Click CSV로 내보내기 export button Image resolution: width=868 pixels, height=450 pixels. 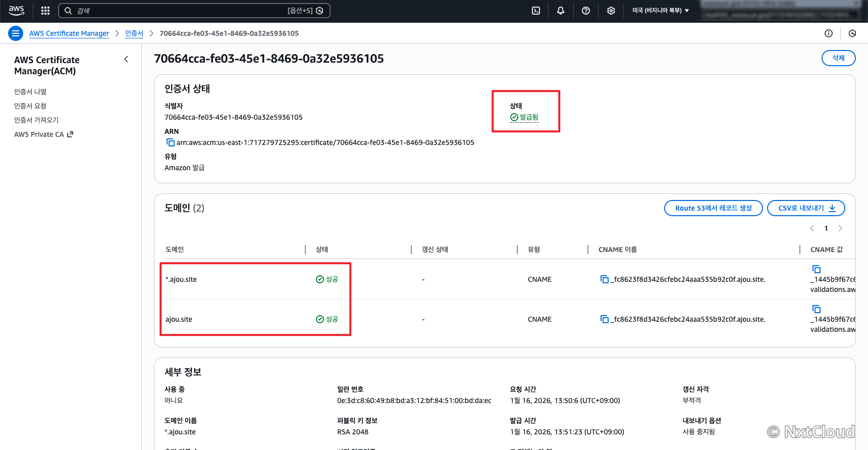(x=806, y=208)
